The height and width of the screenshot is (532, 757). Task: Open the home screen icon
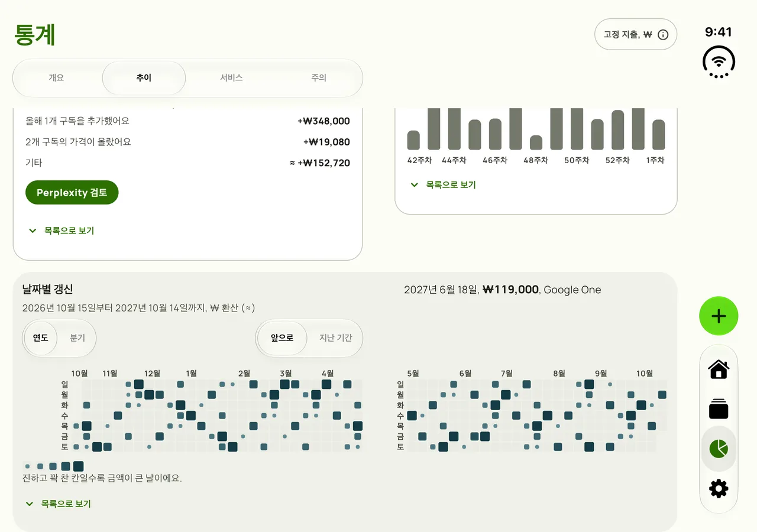pos(719,369)
